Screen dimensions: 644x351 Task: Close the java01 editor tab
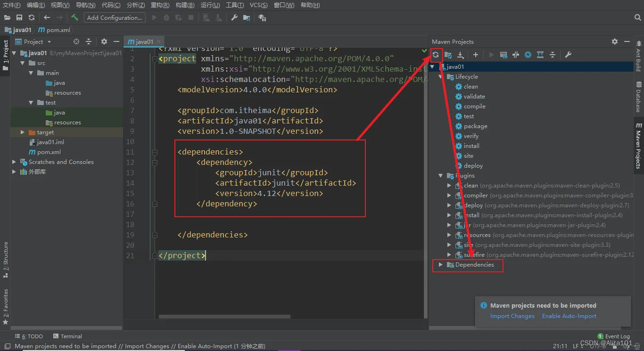coord(159,41)
